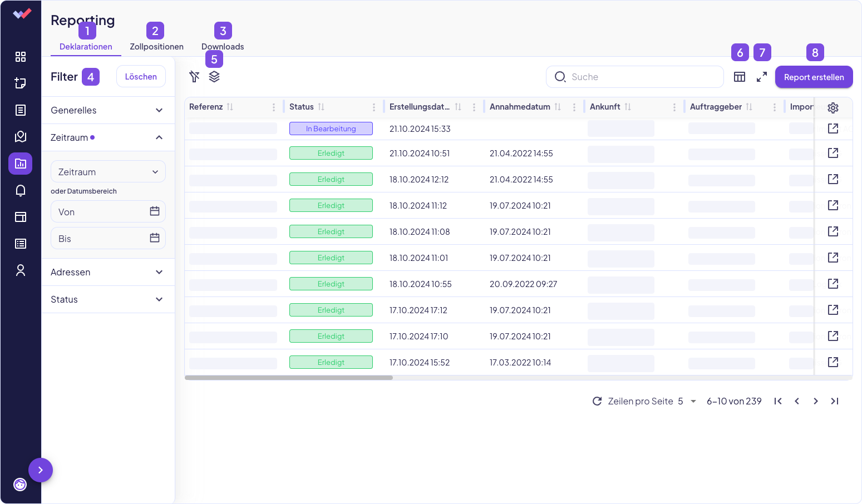Click the Report erstellen button
The width and height of the screenshot is (862, 504).
[x=814, y=77]
